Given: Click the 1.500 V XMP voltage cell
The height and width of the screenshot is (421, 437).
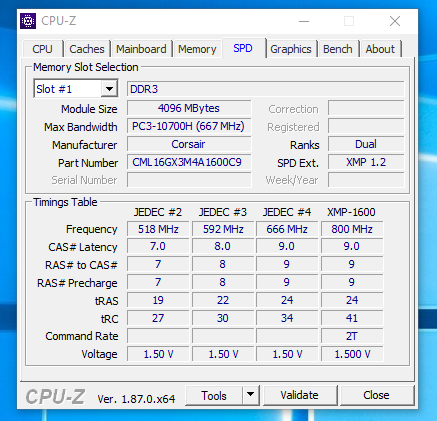Looking at the screenshot, I should [x=352, y=354].
